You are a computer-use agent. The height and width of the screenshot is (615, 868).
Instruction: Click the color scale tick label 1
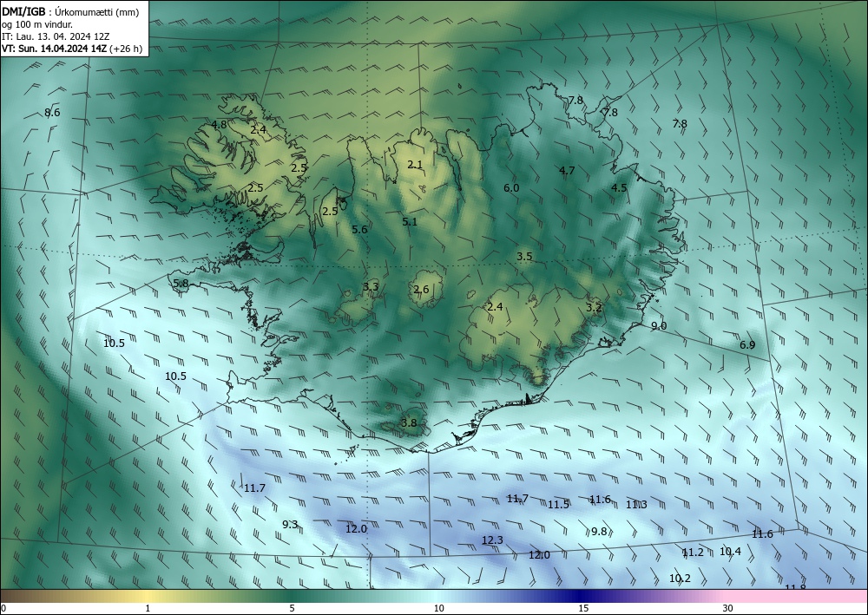pos(148,609)
